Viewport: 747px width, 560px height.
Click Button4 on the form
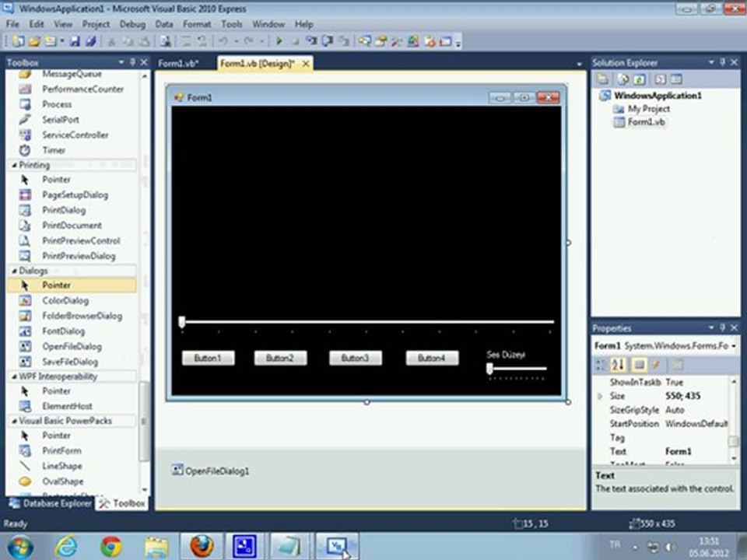coord(432,358)
